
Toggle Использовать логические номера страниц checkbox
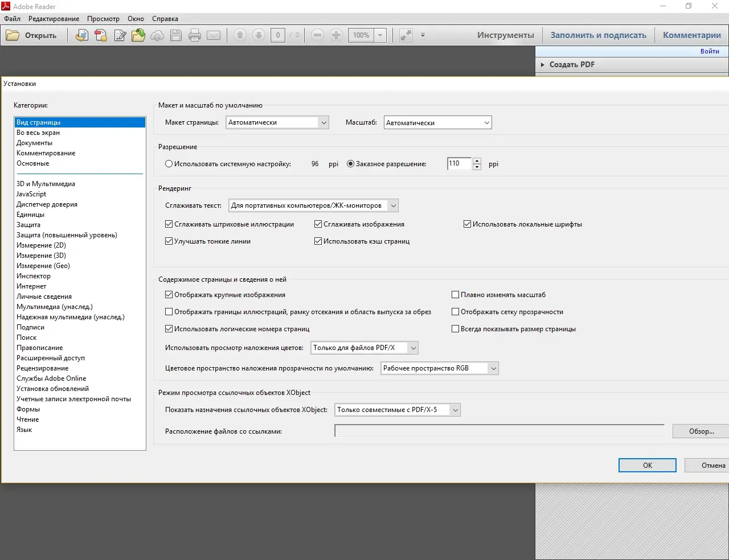click(169, 329)
